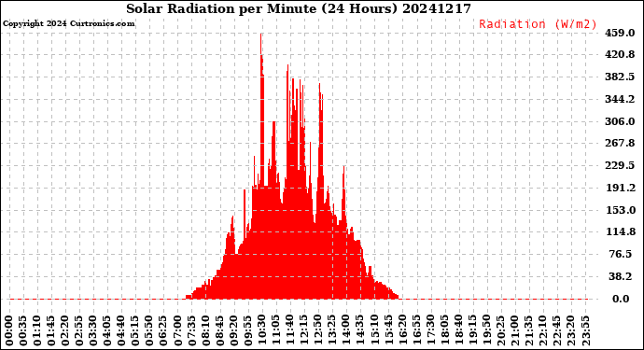Click the 01:10 time axis label
The height and width of the screenshot is (350, 644).
coord(37,331)
